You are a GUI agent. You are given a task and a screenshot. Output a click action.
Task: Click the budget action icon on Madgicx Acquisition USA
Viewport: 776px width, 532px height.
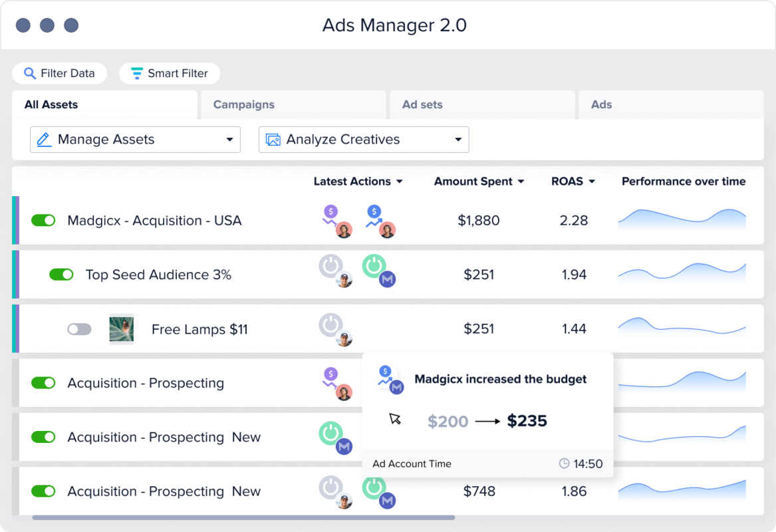coord(336,216)
